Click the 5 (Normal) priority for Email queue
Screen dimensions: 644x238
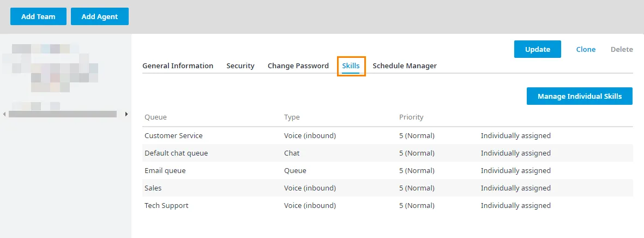(x=417, y=171)
